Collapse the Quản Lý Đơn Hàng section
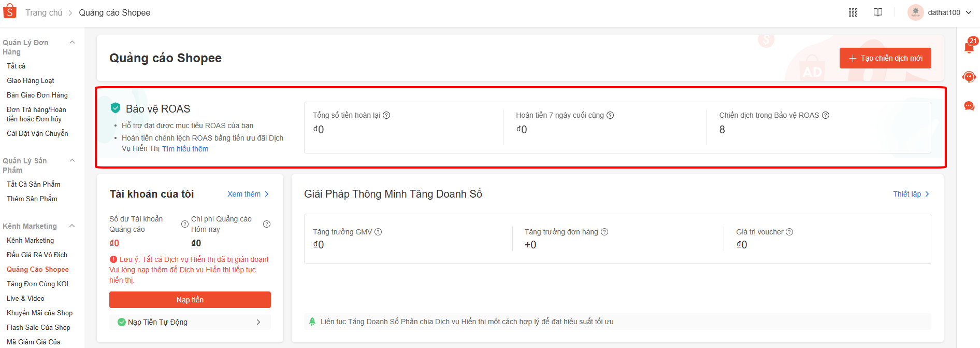The image size is (980, 348). point(72,43)
